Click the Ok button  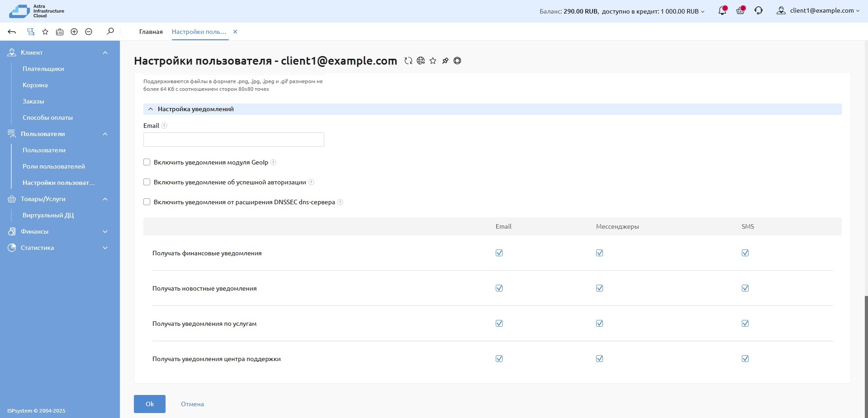(150, 404)
